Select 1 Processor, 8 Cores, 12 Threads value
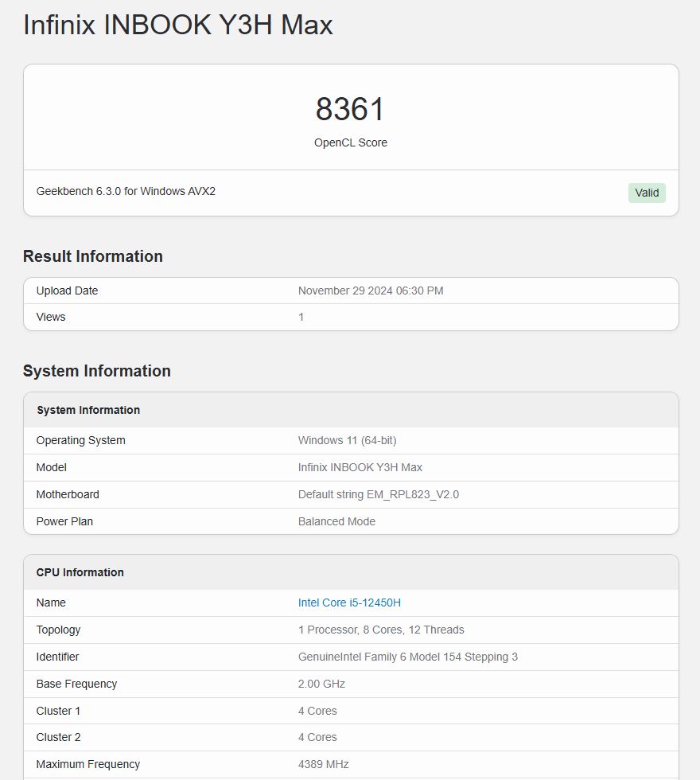The height and width of the screenshot is (780, 700). click(381, 630)
